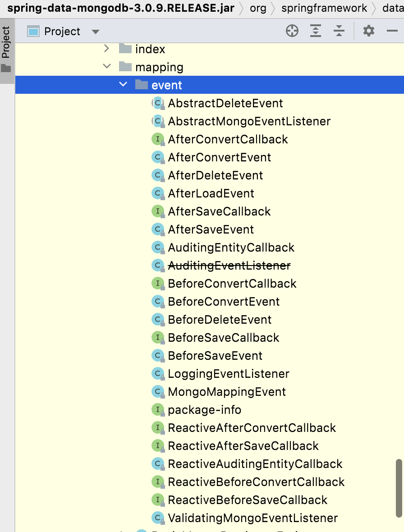This screenshot has width=404, height=532.
Task: Select AuditingEntityCallback in the tree
Action: click(x=231, y=248)
